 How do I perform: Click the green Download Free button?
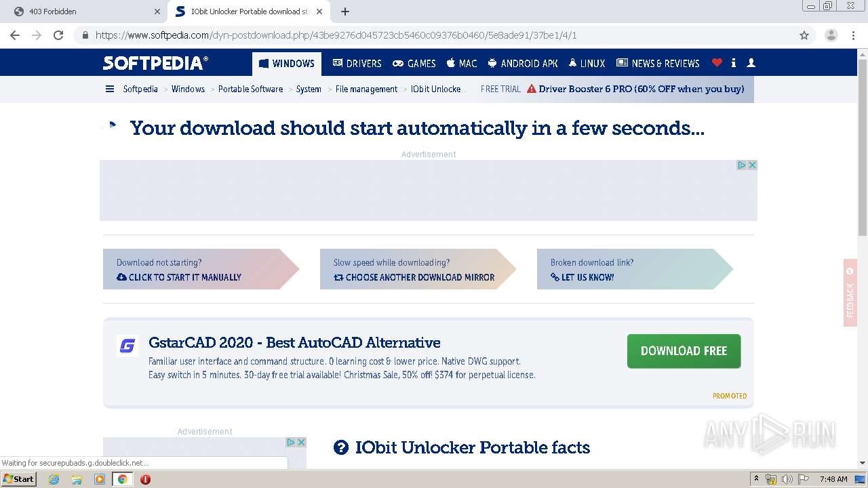click(684, 351)
